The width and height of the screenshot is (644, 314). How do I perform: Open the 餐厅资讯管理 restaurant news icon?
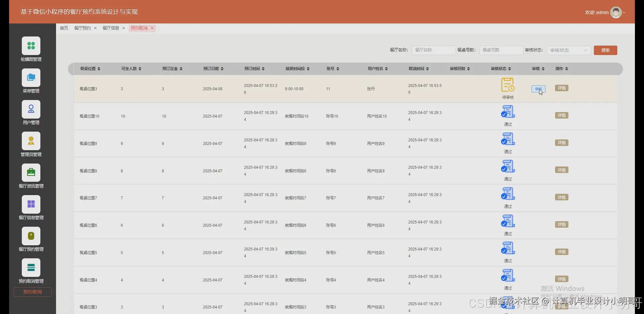31,172
